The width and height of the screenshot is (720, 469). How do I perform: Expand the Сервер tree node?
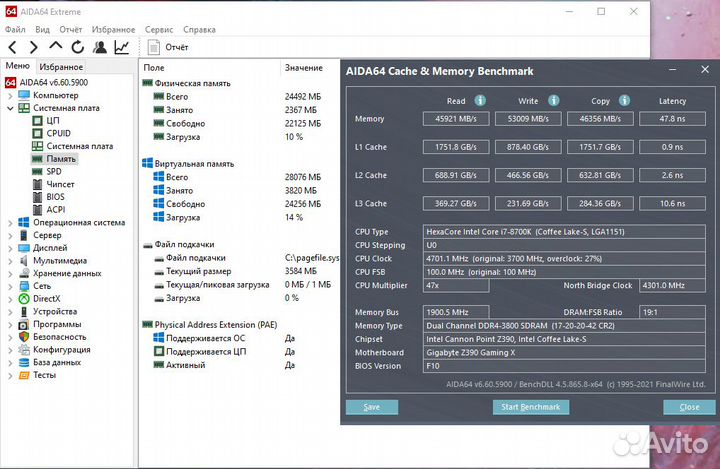pyautogui.click(x=11, y=235)
